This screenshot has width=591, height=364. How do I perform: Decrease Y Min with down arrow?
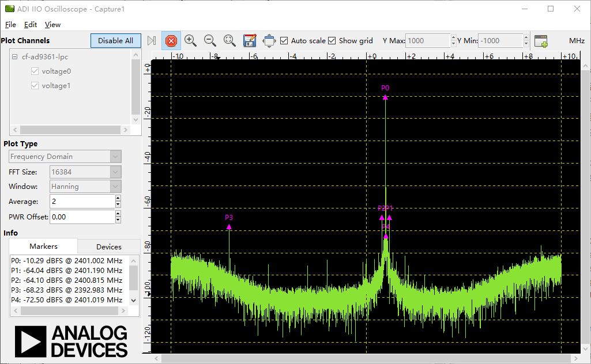(x=526, y=44)
